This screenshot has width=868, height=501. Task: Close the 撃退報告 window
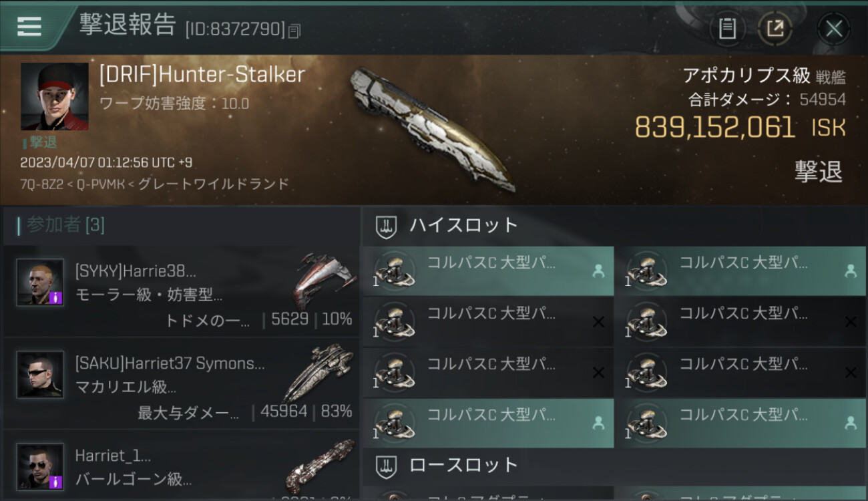point(834,29)
